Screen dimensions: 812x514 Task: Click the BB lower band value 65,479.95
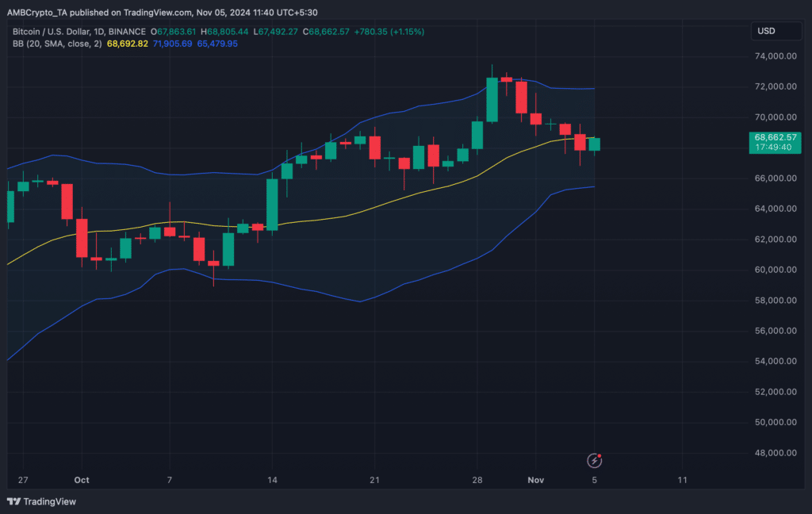217,44
